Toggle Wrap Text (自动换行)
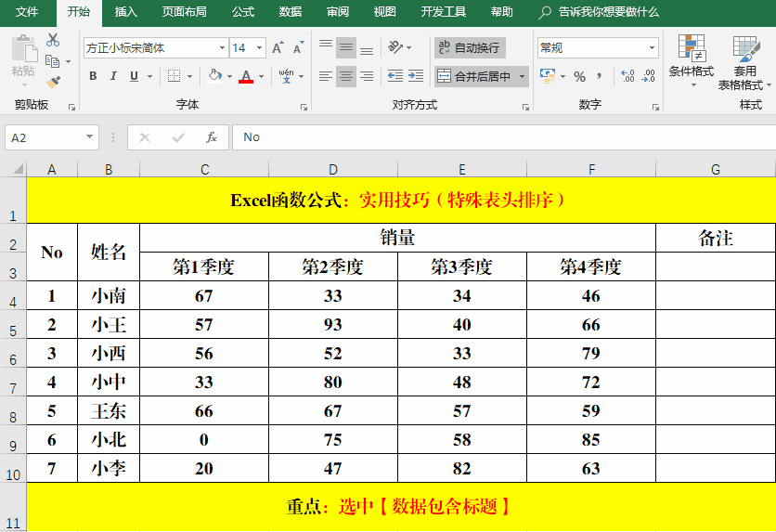Screen dimensions: 776x532 coord(470,47)
